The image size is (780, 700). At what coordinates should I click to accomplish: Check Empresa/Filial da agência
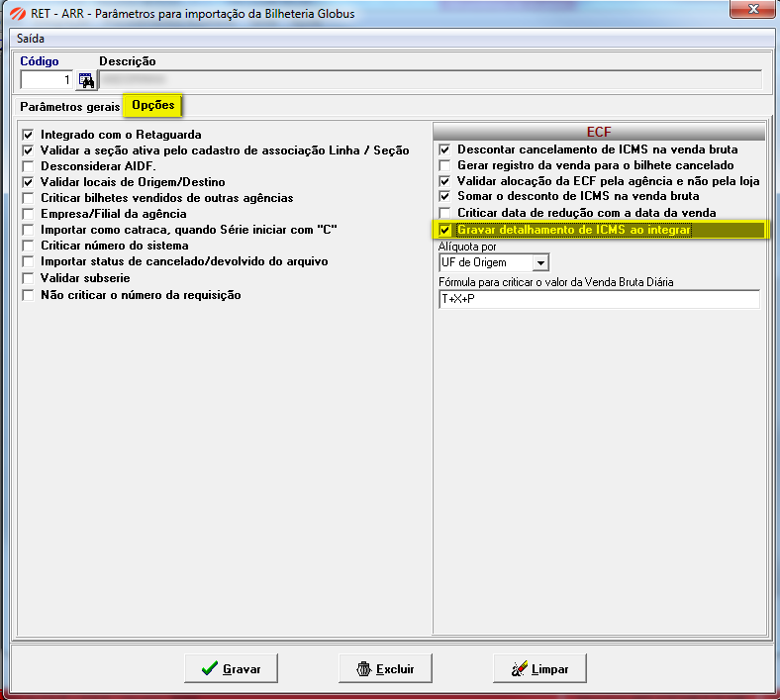28,215
